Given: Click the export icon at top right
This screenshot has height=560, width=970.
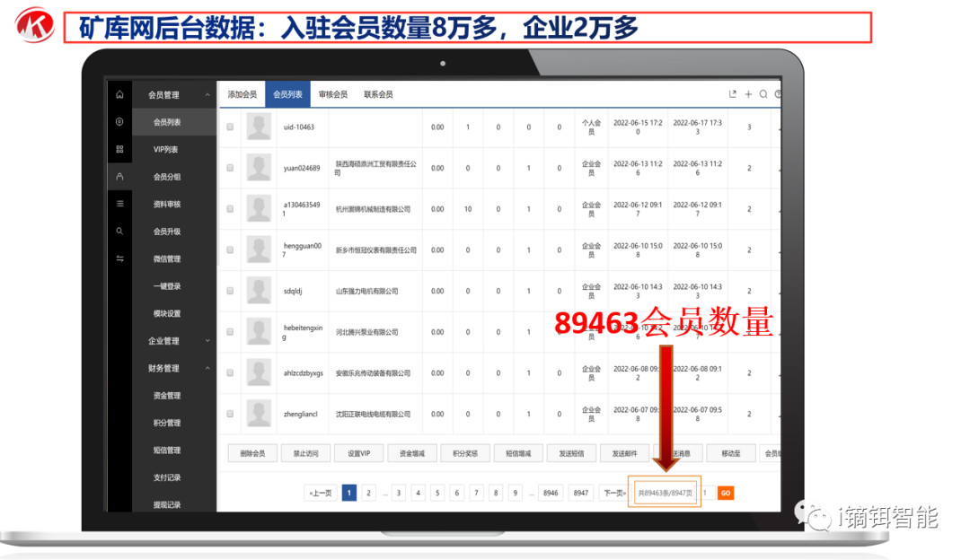Looking at the screenshot, I should coord(733,94).
